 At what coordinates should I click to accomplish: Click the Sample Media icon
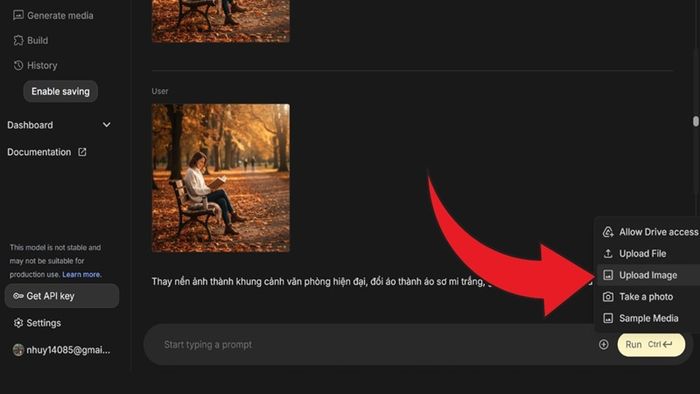(x=608, y=318)
